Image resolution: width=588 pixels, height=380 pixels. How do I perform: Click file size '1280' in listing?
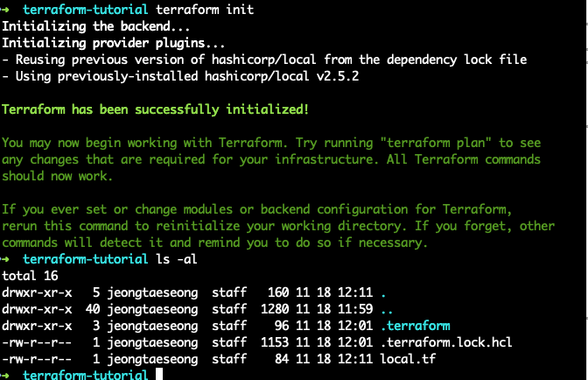pyautogui.click(x=275, y=309)
